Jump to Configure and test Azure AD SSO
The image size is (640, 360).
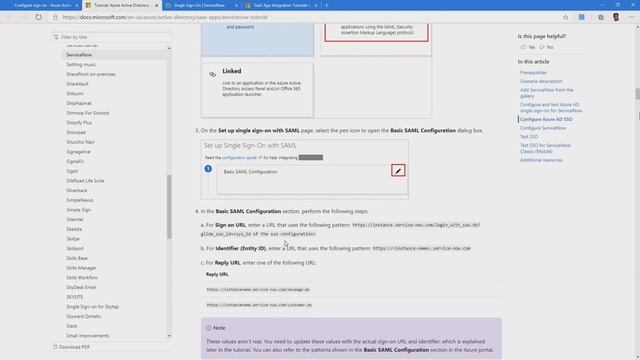[551, 107]
